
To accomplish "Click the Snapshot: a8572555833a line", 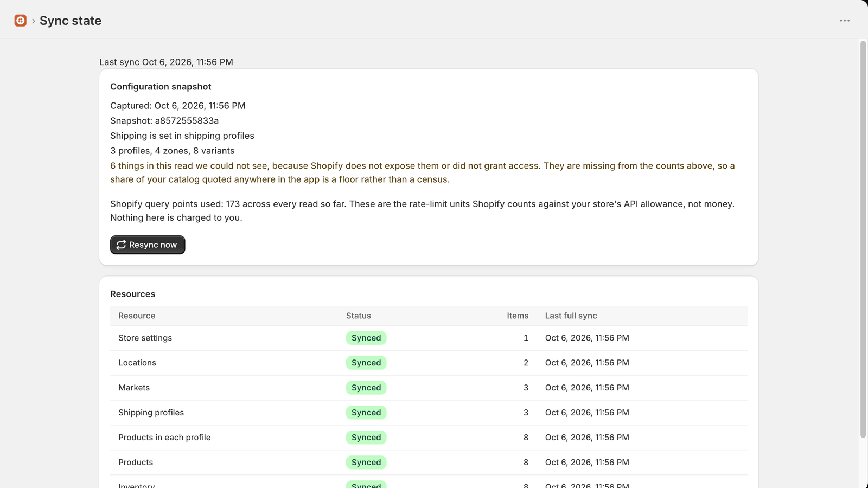I will [x=164, y=121].
